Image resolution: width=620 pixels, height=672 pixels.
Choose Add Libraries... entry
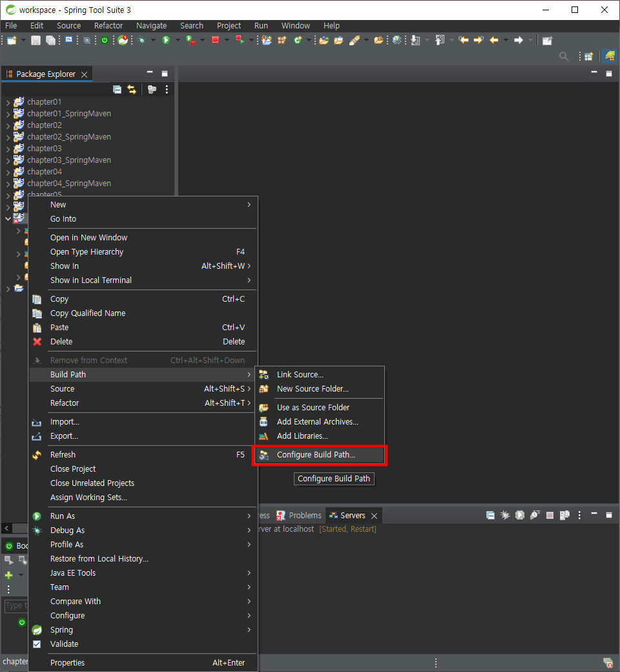(x=320, y=436)
